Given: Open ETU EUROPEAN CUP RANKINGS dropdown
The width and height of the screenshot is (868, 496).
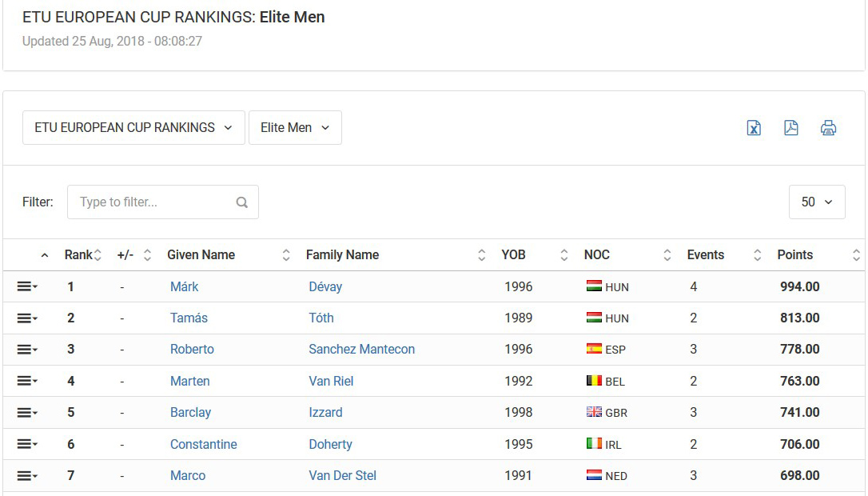Looking at the screenshot, I should pos(133,127).
